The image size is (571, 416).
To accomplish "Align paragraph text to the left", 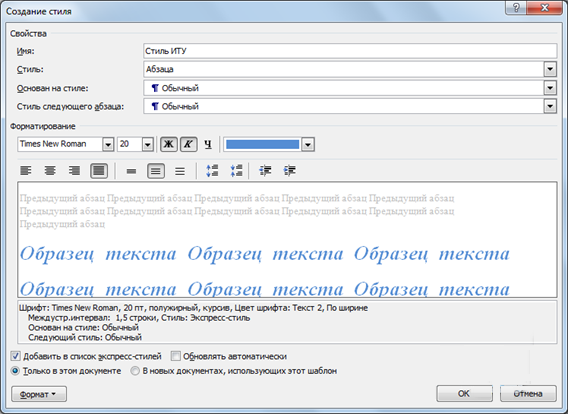I will point(26,171).
